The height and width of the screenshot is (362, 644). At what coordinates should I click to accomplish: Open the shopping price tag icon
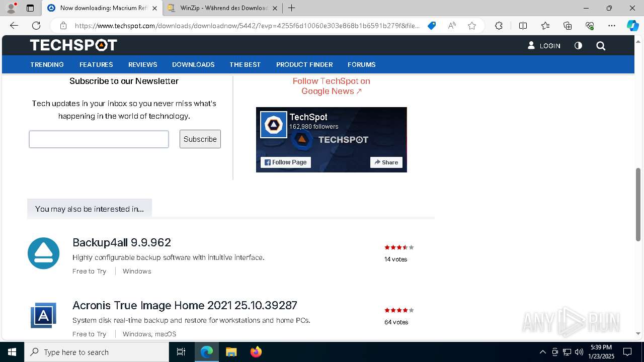[432, 26]
